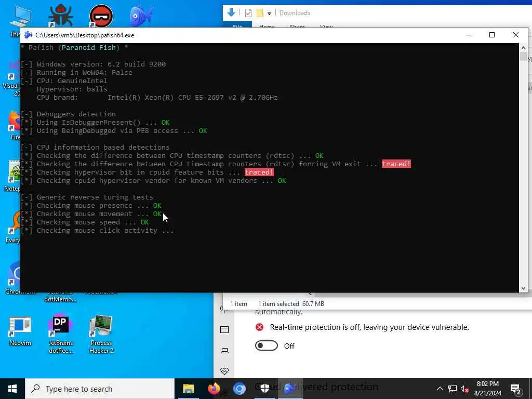Click the 'Hypervisor: balls' console line
This screenshot has height=399, width=532.
point(72,89)
